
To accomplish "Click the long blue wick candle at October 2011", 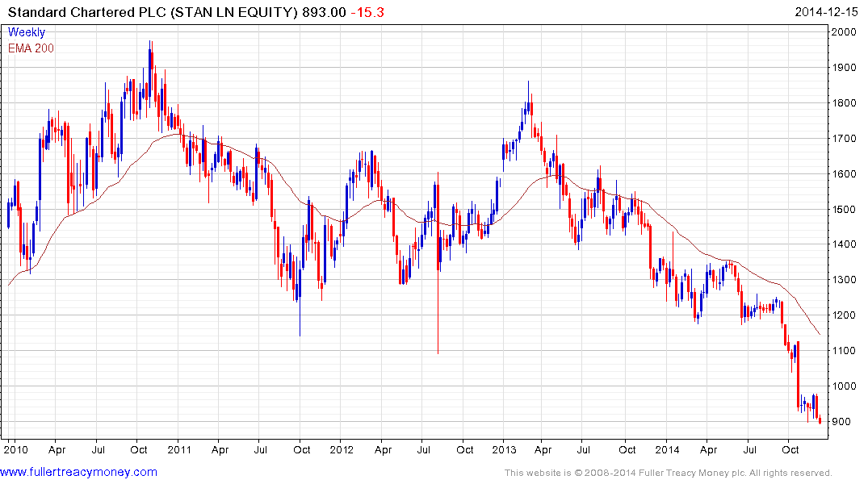I will [x=300, y=298].
